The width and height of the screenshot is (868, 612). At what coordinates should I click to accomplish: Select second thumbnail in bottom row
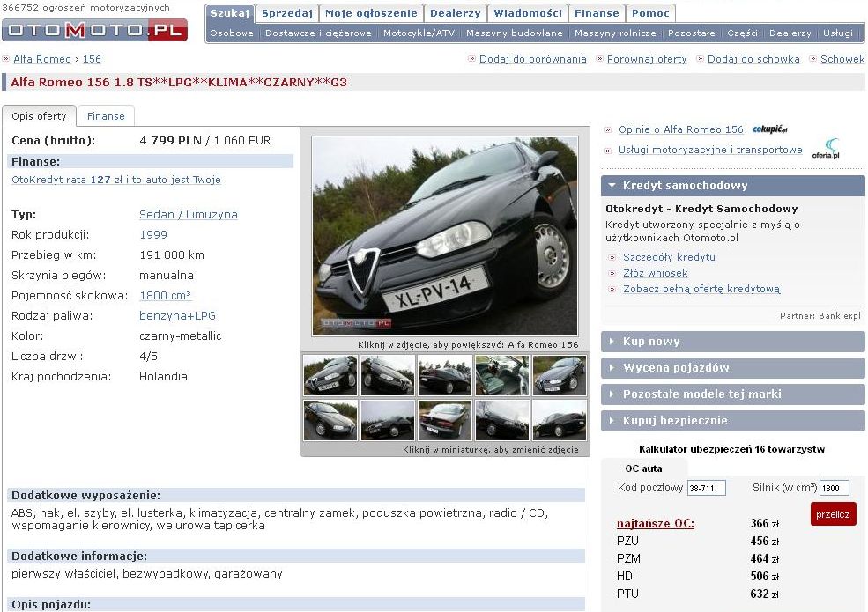click(388, 421)
